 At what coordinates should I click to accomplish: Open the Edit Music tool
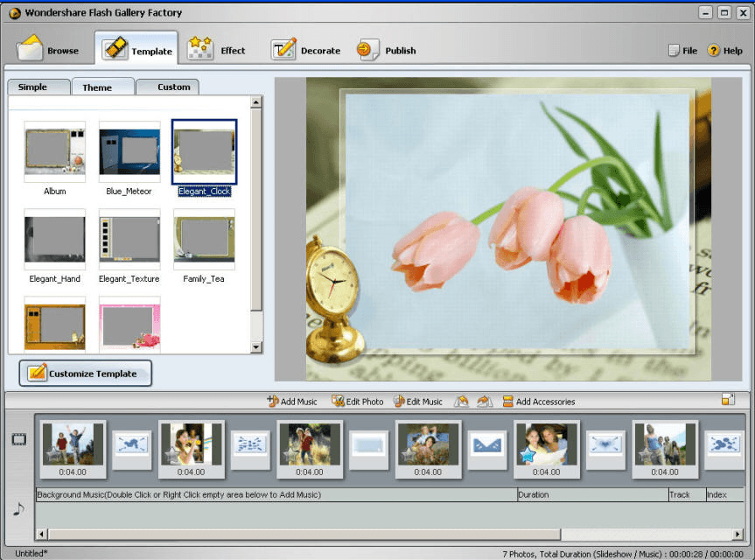[x=418, y=401]
